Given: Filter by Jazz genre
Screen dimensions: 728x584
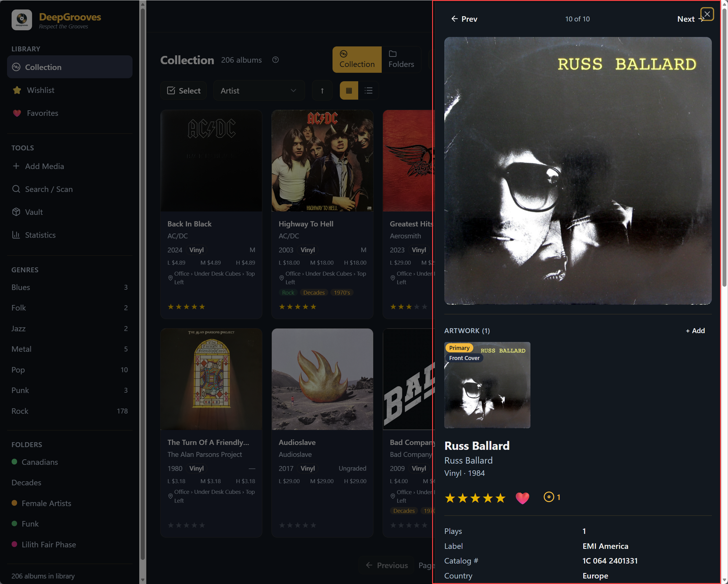Looking at the screenshot, I should click(x=70, y=328).
